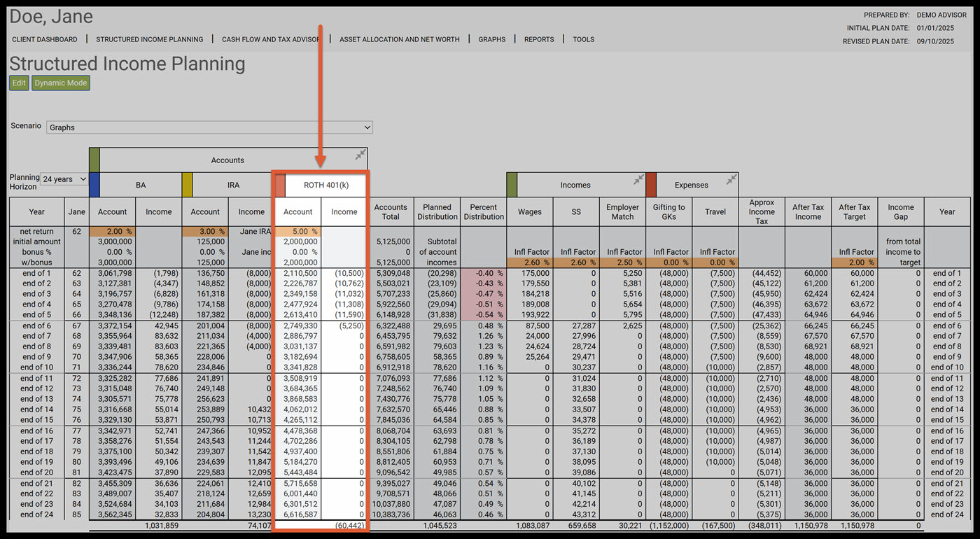Switch on Dynamic Mode
This screenshot has width=980, height=539.
tap(61, 83)
